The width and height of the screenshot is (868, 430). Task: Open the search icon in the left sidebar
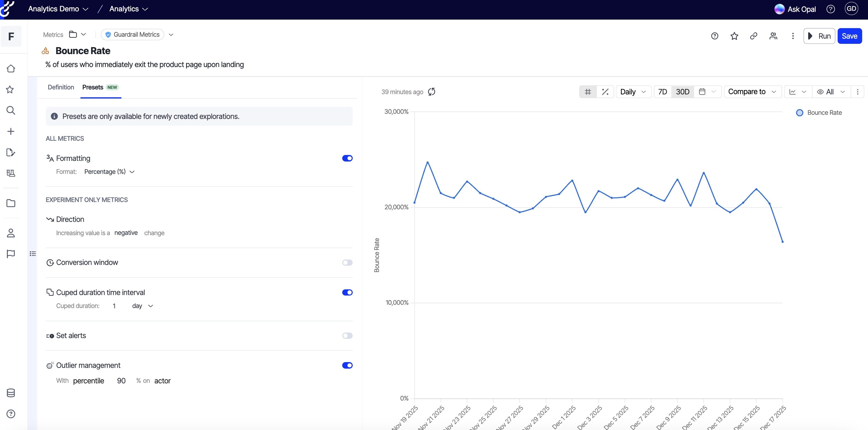[x=11, y=110]
